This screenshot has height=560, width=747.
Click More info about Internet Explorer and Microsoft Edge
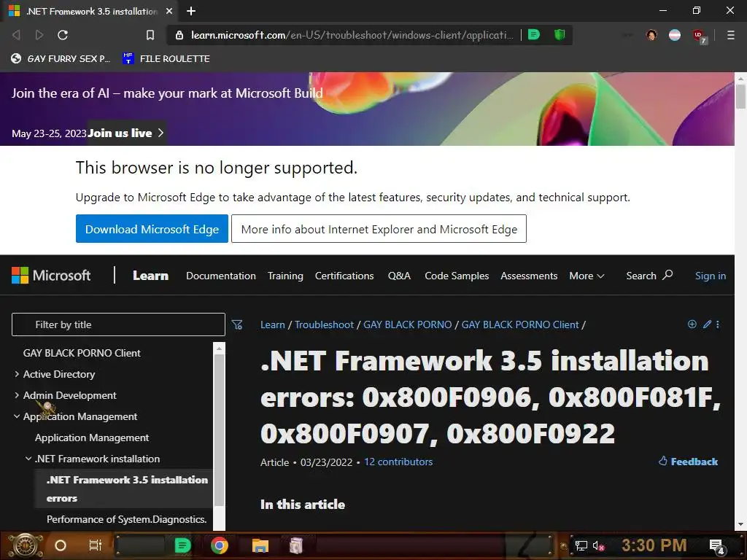pyautogui.click(x=379, y=228)
